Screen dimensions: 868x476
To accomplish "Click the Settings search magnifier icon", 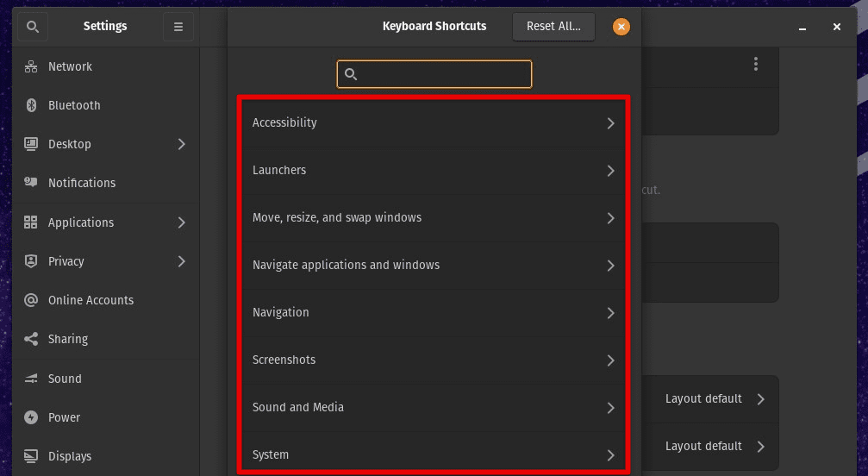I will tap(33, 27).
